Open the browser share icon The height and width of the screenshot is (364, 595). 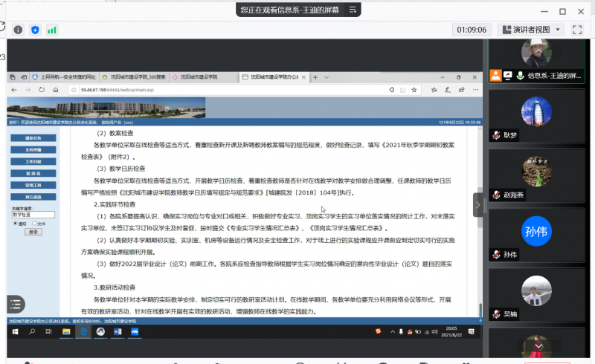click(461, 90)
